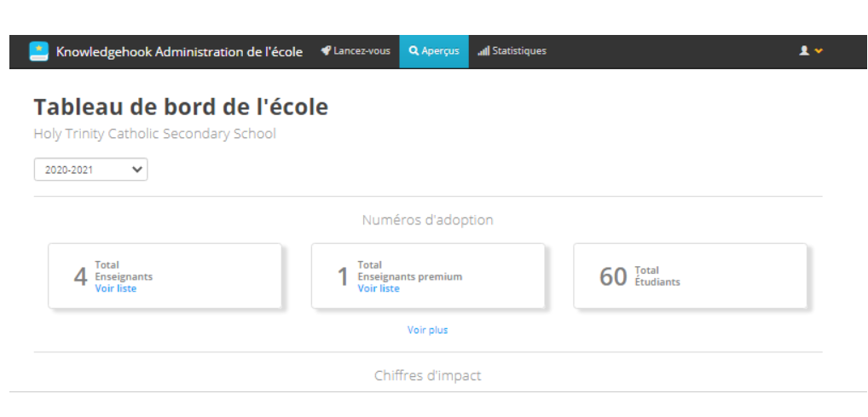This screenshot has width=868, height=417.
Task: Click the user profile silhouette icon
Action: (x=804, y=51)
